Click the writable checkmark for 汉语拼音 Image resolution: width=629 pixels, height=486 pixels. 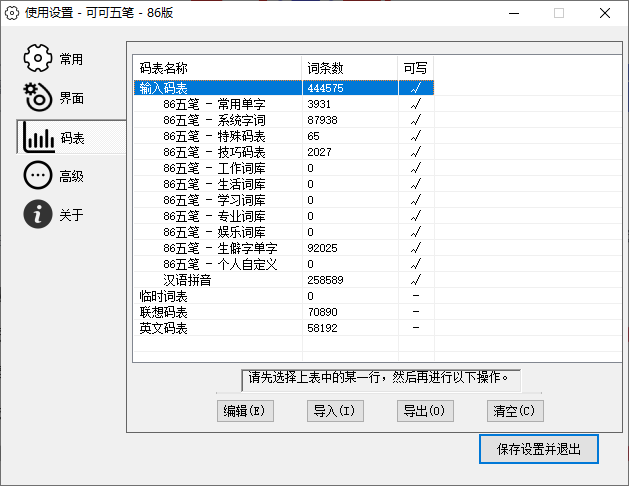point(416,279)
